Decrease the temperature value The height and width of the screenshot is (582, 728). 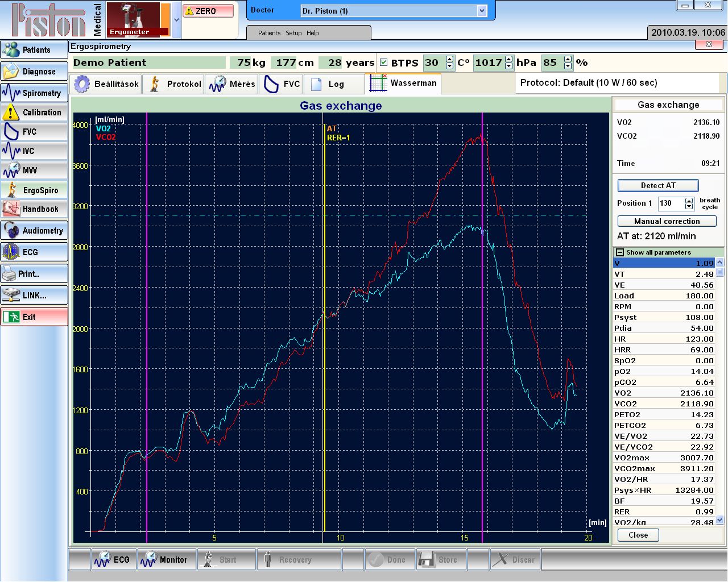pos(450,66)
